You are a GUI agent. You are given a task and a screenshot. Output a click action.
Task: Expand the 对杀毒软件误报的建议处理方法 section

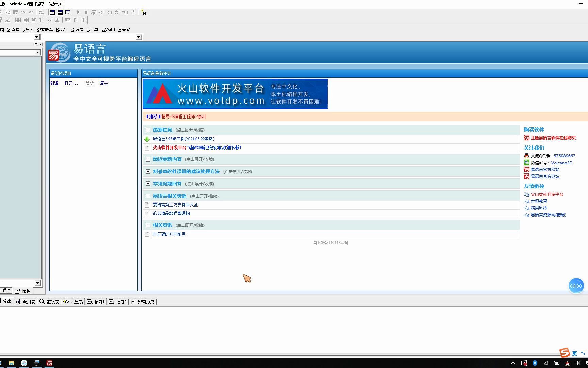point(148,171)
